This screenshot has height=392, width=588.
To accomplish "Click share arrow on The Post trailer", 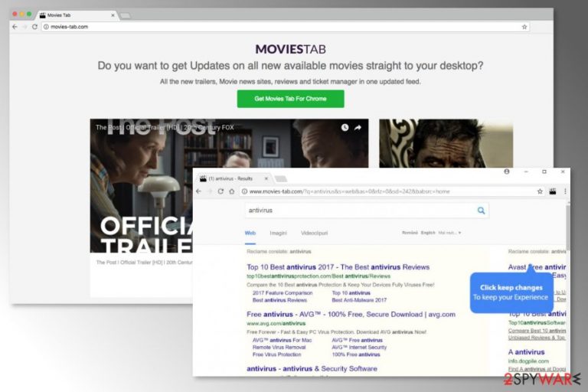I will coord(358,128).
